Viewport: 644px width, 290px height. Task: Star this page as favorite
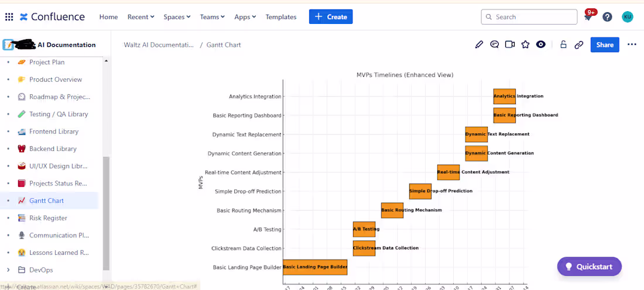click(525, 44)
